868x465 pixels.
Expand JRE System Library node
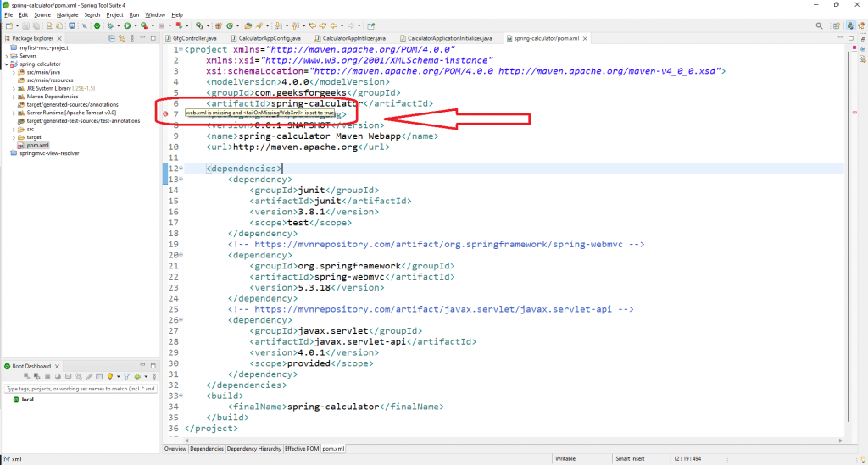(x=14, y=88)
